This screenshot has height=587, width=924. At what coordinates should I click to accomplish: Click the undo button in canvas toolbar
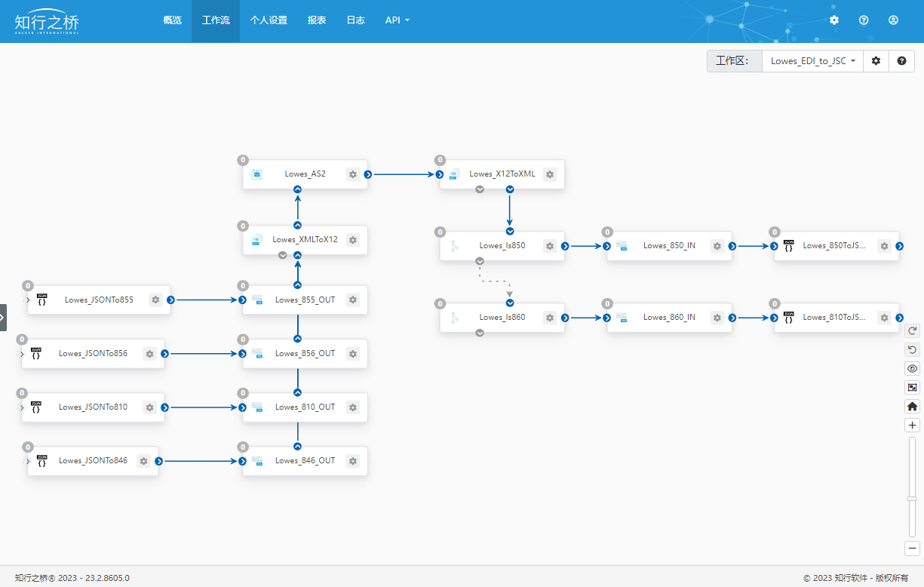click(912, 349)
